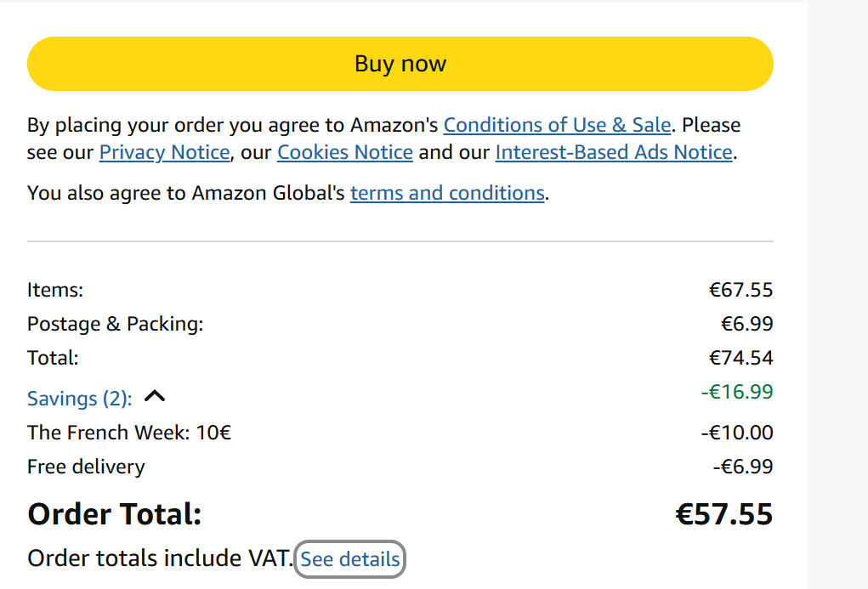Click the -€6.99 free delivery discount
This screenshot has width=868, height=589.
pyautogui.click(x=742, y=467)
